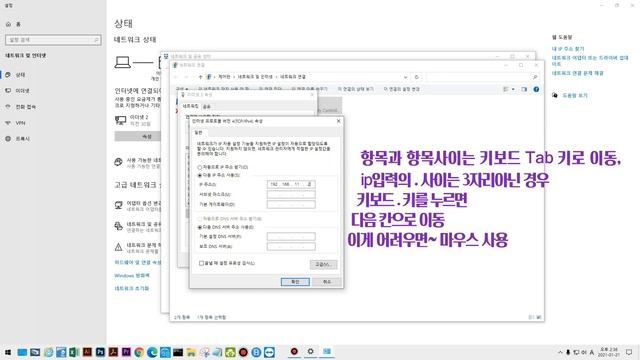640x360 pixels.
Task: Click 연결의 설정 변경 toolbar command
Action: [x=402, y=89]
